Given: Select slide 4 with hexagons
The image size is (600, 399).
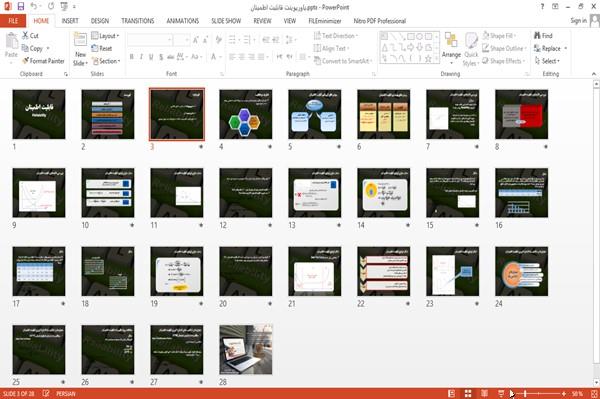Looking at the screenshot, I should tap(246, 114).
